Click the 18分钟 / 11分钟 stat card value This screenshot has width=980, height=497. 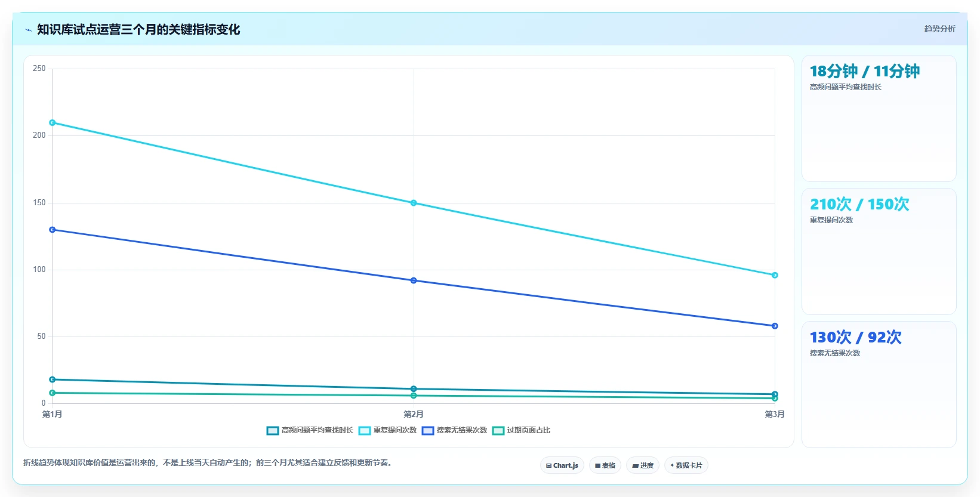click(x=864, y=72)
